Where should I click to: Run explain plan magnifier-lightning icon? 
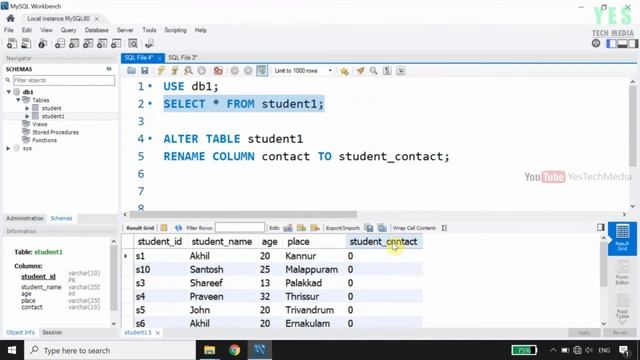click(188, 71)
